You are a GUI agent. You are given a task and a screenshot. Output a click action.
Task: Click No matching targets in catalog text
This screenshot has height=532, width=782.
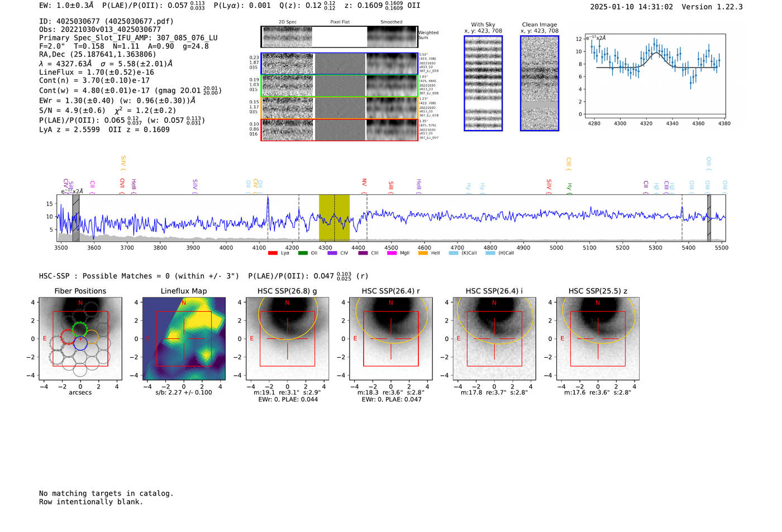[106, 493]
